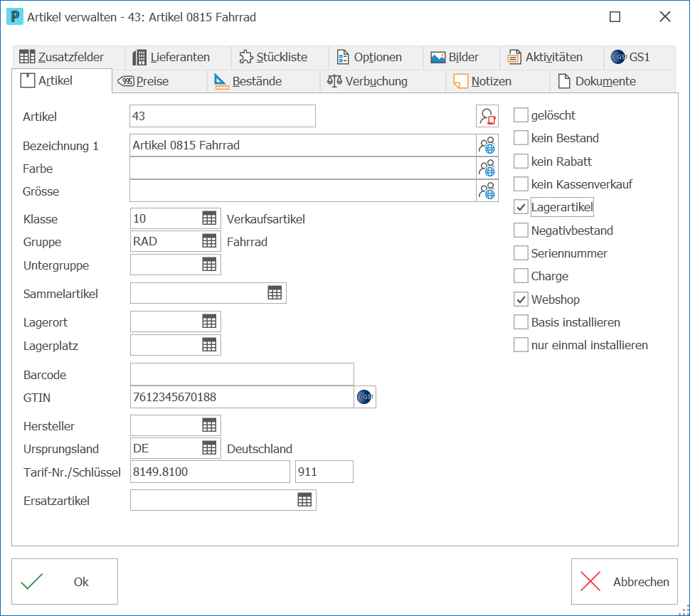Open lookup table icon for Klasse

(x=209, y=218)
